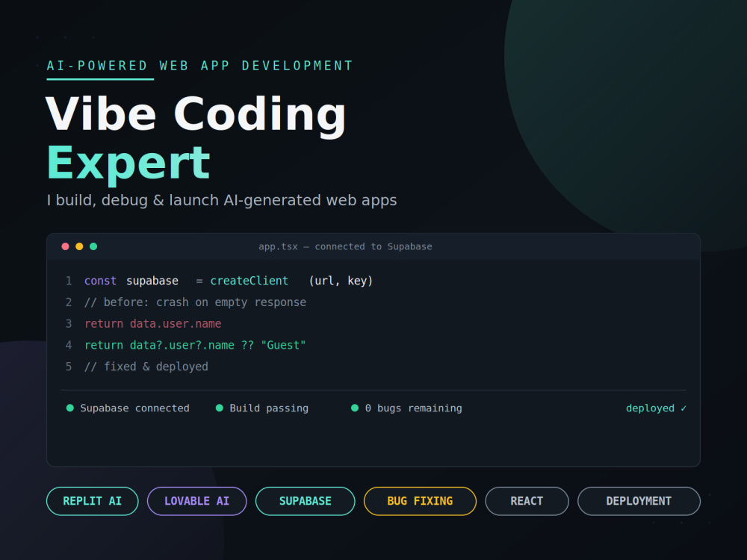Click the 'createClient' function name in line 1
This screenshot has width=747, height=560.
[249, 281]
